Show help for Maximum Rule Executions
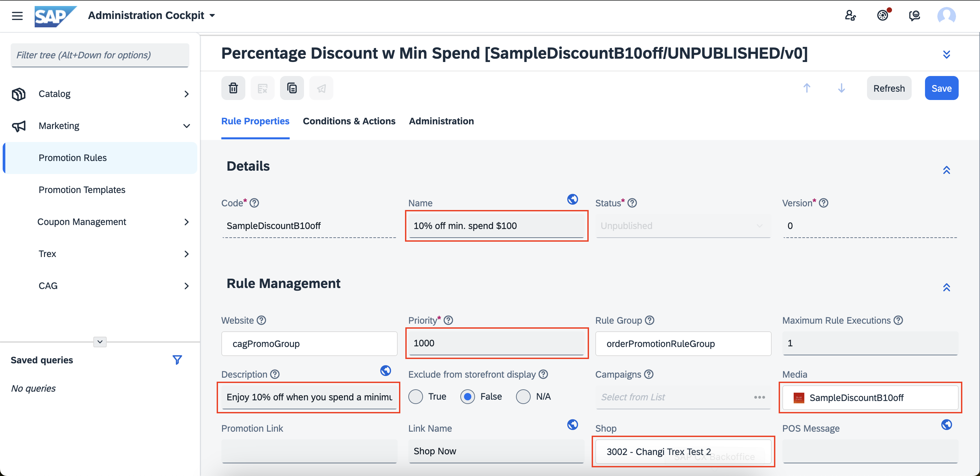This screenshot has height=476, width=980. pos(898,320)
